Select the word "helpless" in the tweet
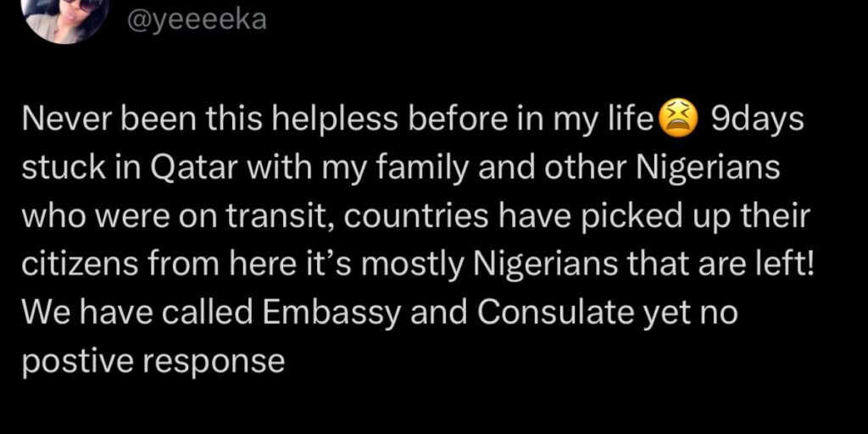Image resolution: width=868 pixels, height=434 pixels. (337, 123)
